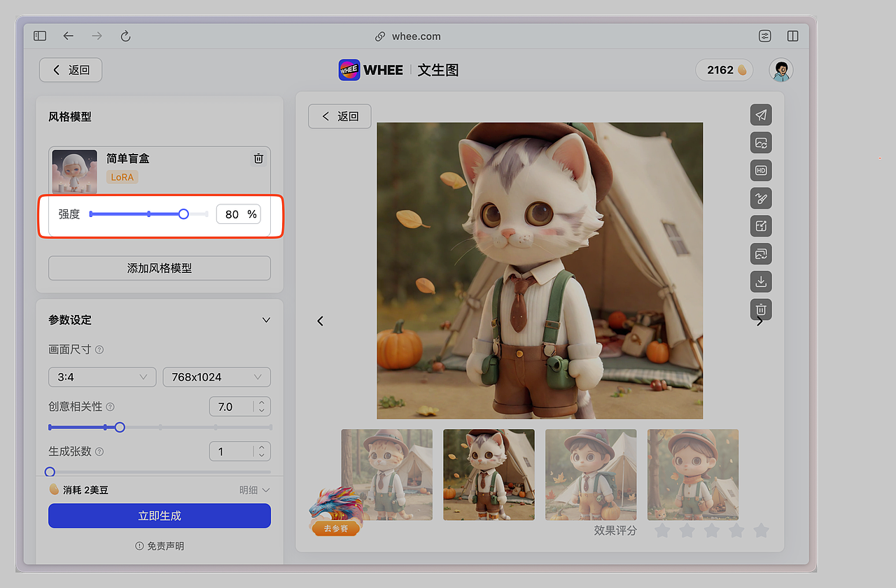Click the 生成张数 value field showing 1
This screenshot has width=896, height=588.
pyautogui.click(x=240, y=451)
